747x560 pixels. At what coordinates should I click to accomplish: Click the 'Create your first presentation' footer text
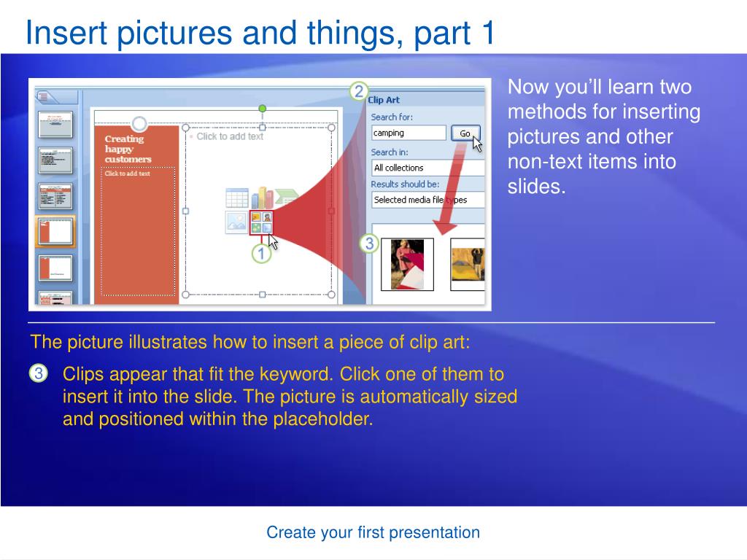pos(373,532)
